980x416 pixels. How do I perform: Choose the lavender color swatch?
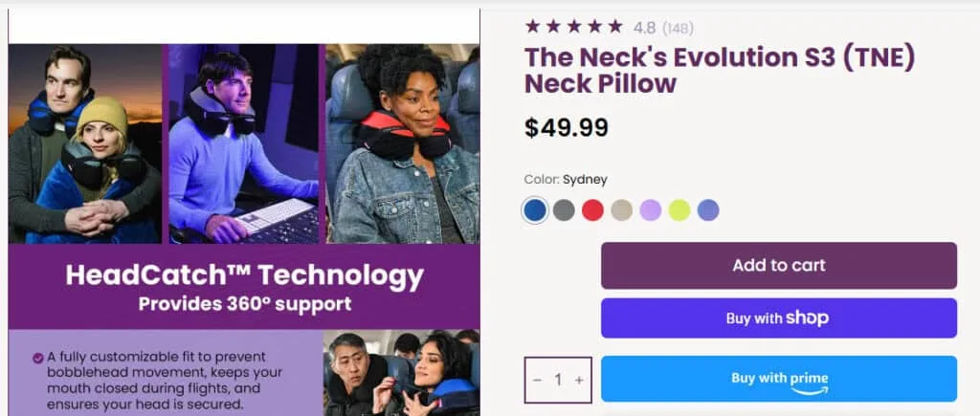pos(651,210)
